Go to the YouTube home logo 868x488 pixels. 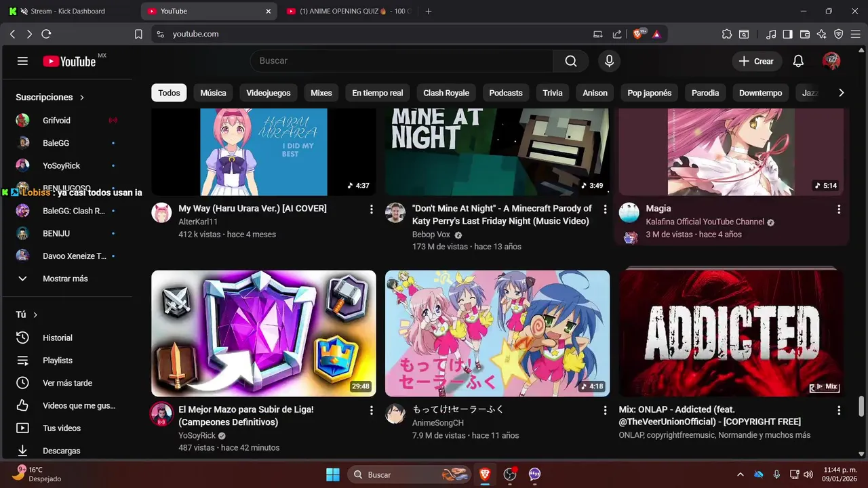click(68, 61)
